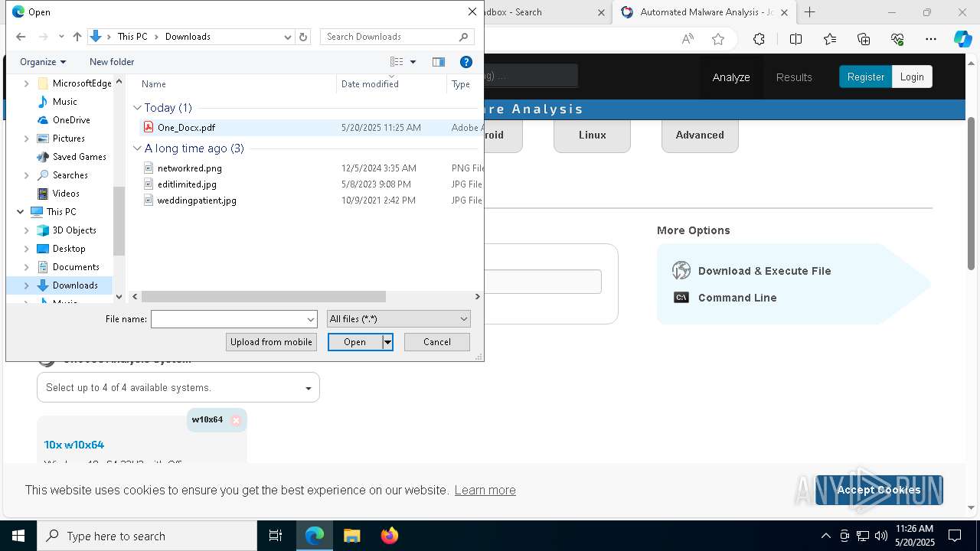The width and height of the screenshot is (980, 551).
Task: Click the change view icon
Action: point(397,62)
